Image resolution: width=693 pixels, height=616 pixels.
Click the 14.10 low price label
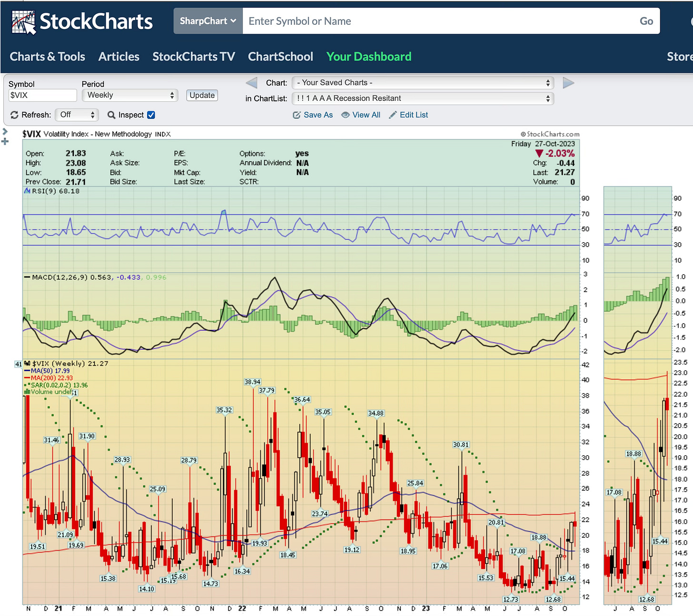147,589
